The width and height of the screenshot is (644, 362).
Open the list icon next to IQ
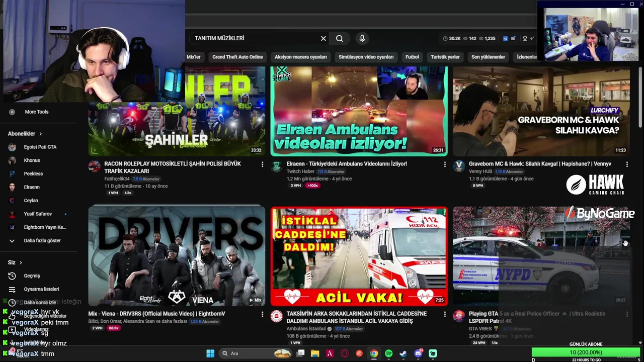pos(513,38)
